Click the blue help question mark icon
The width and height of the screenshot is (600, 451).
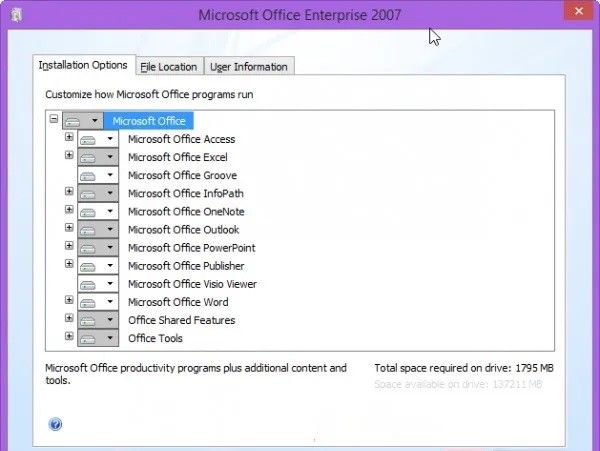coord(55,424)
